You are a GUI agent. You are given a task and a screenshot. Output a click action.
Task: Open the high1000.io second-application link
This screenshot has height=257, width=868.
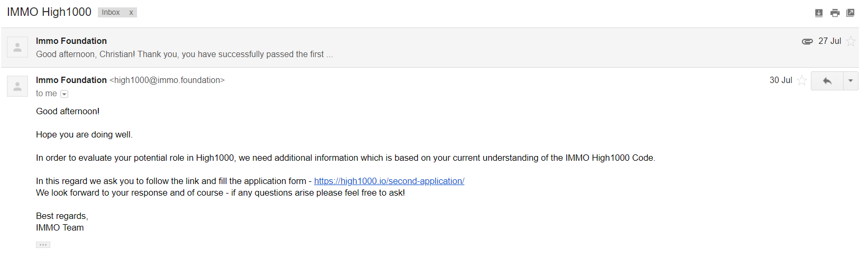click(389, 181)
